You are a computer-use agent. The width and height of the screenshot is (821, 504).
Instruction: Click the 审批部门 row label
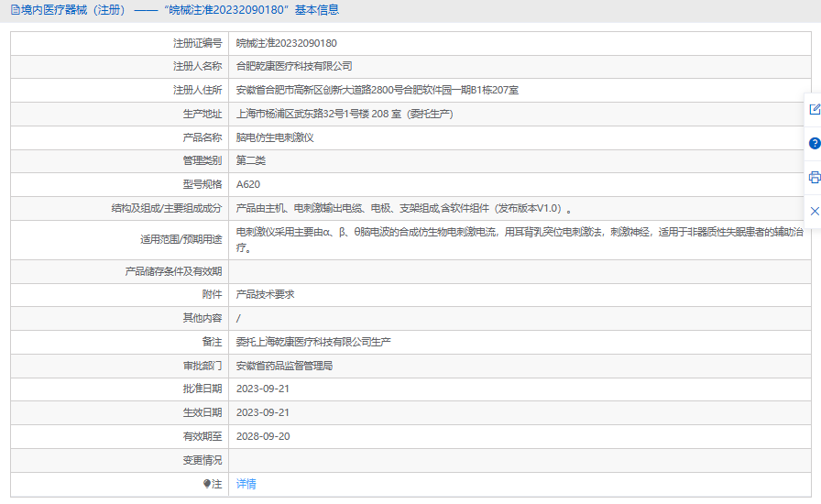[x=203, y=366]
